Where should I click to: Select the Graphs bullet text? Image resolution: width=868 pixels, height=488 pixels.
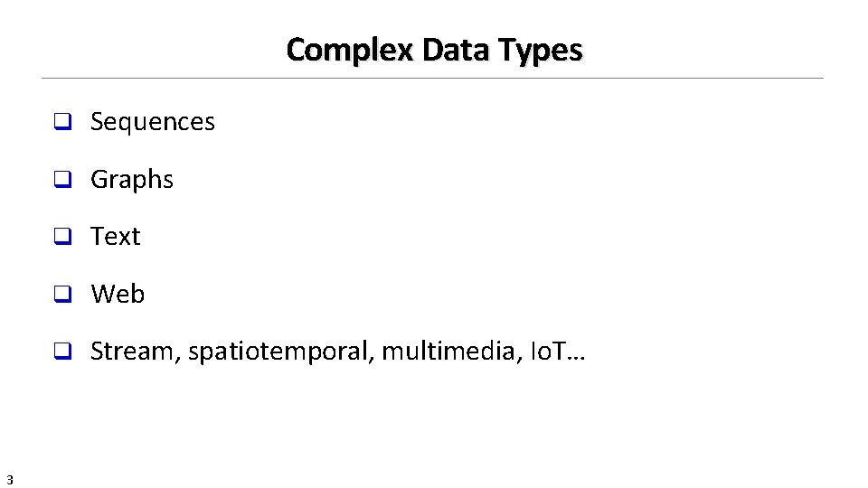click(132, 180)
